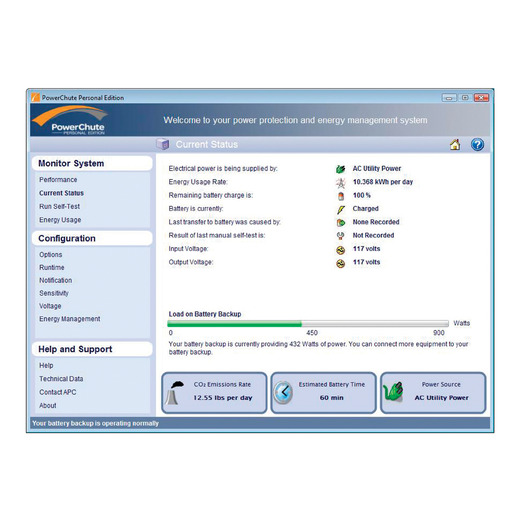The height and width of the screenshot is (520, 520).
Task: Click the '60 min' battery time value
Action: point(331,398)
